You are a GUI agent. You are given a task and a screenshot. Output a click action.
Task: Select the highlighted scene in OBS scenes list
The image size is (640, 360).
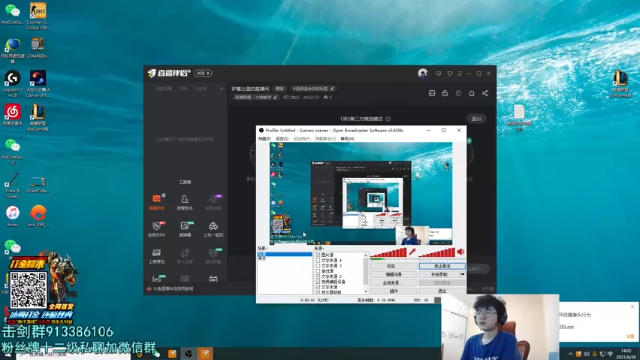pos(284,254)
